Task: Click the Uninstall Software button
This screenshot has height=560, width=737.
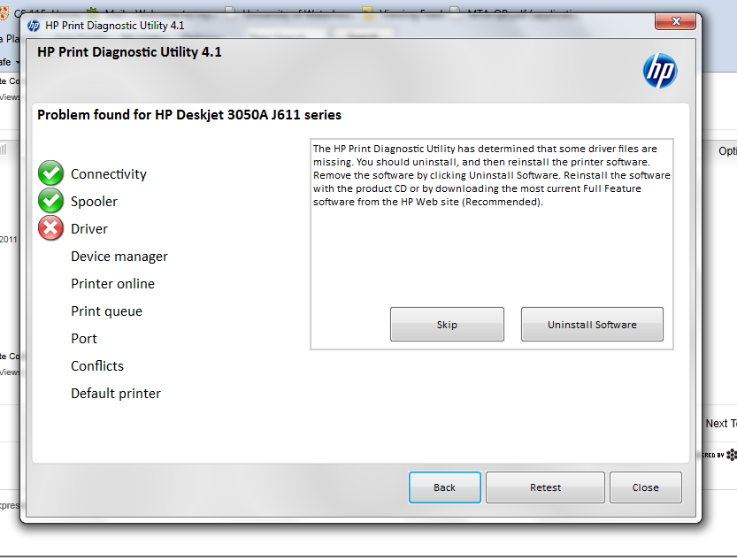Action: coord(591,324)
